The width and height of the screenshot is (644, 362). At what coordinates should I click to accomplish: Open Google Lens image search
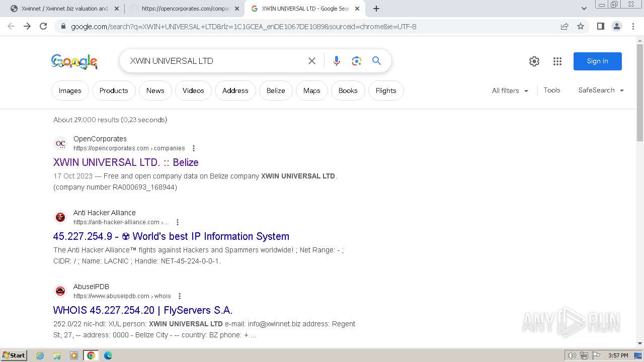click(x=357, y=61)
